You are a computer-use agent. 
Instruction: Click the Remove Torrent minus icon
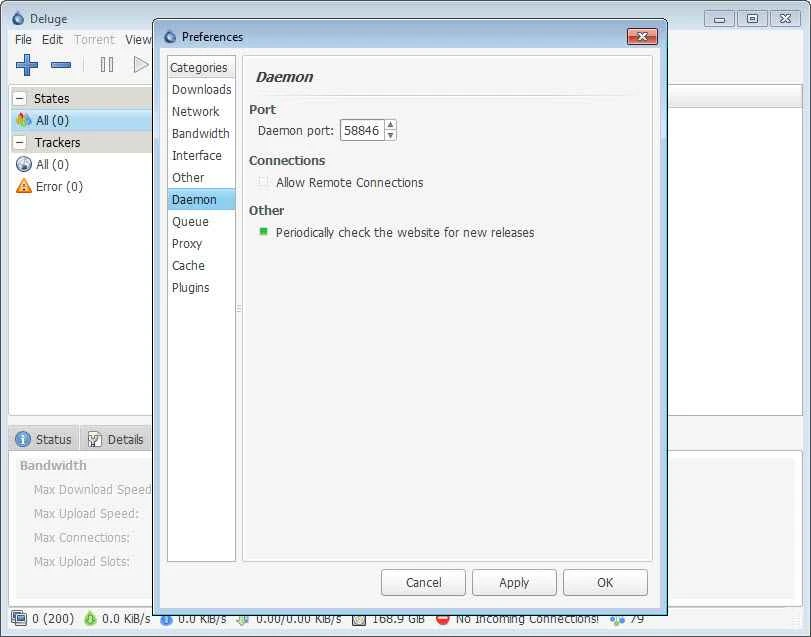(x=61, y=65)
